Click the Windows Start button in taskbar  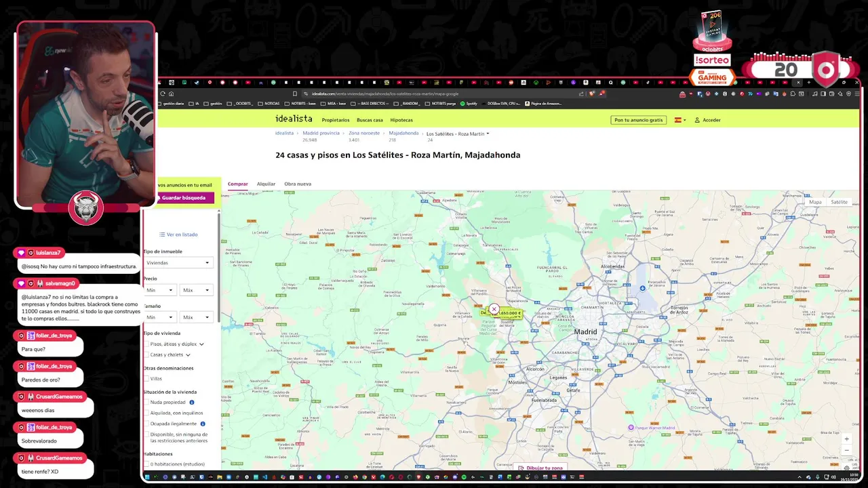point(147,477)
